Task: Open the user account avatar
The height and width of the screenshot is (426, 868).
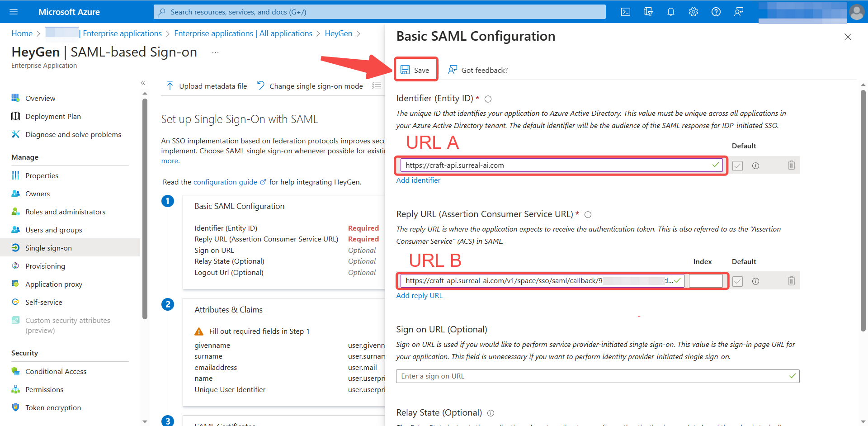Action: coord(856,12)
